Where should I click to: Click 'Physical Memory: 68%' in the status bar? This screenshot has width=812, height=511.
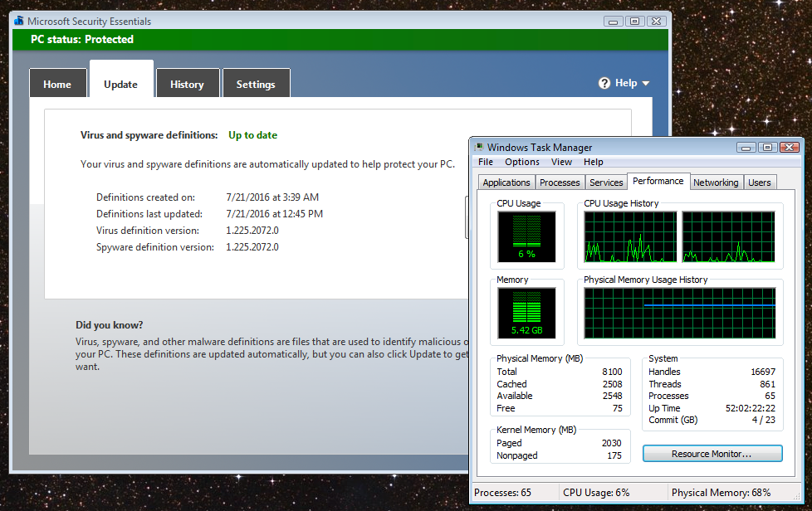721,493
